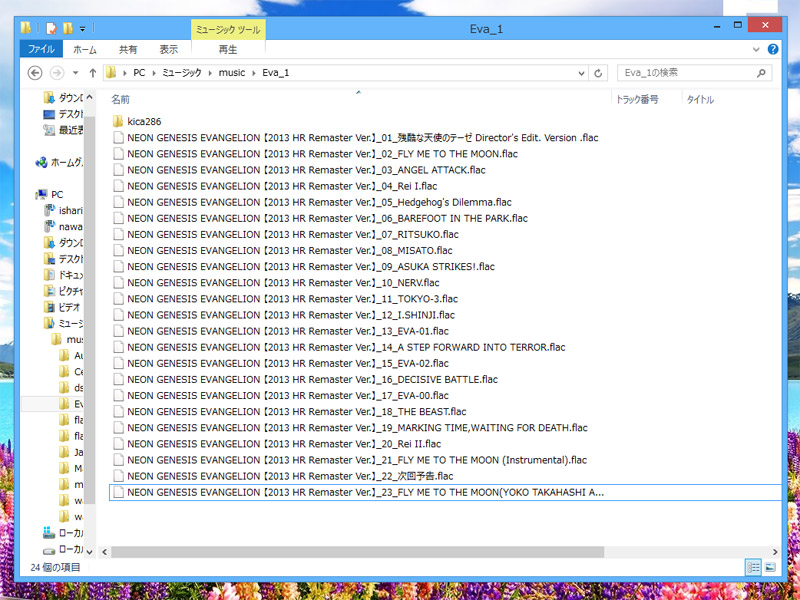
Task: Open the address bar history dropdown
Action: coord(579,73)
